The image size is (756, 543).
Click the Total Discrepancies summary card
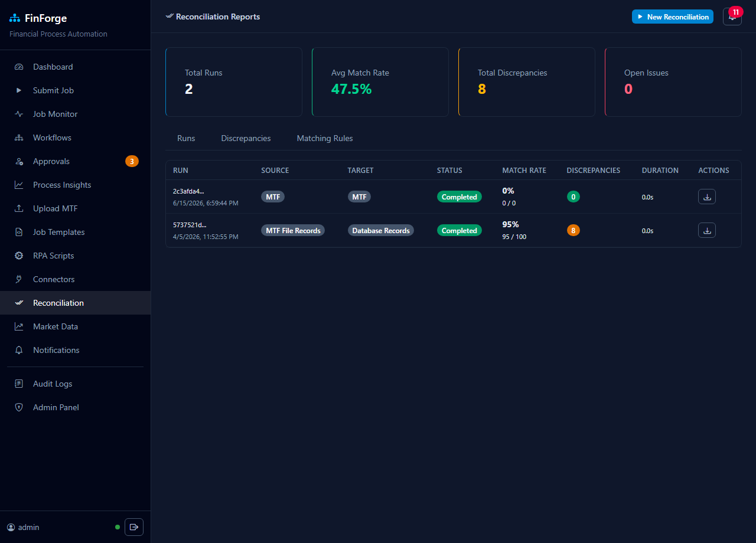(527, 82)
